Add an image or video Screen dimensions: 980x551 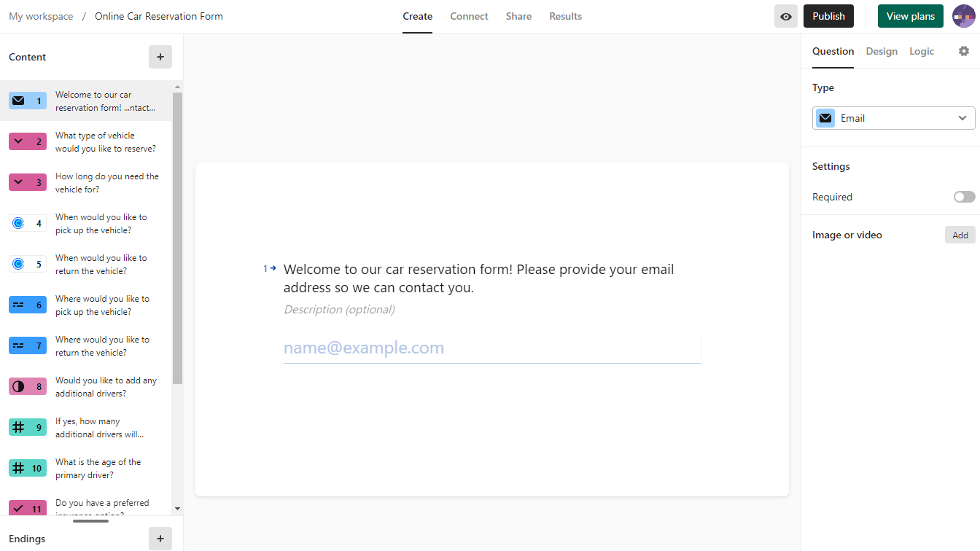(960, 235)
